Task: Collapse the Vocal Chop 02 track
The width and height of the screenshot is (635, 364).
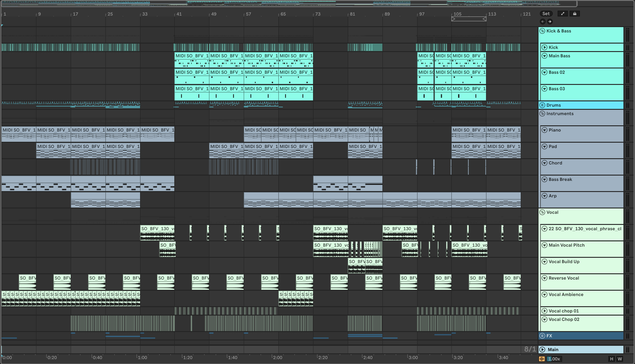Action: [545, 320]
